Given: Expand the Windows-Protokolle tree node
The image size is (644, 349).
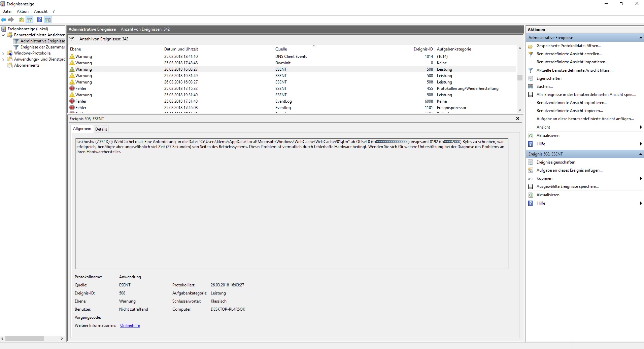Looking at the screenshot, I should (3, 53).
